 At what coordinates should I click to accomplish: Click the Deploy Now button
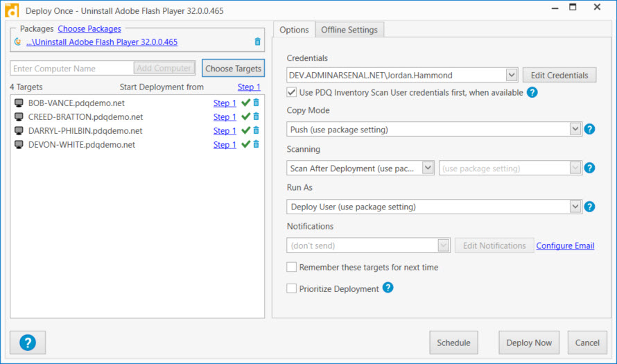529,343
